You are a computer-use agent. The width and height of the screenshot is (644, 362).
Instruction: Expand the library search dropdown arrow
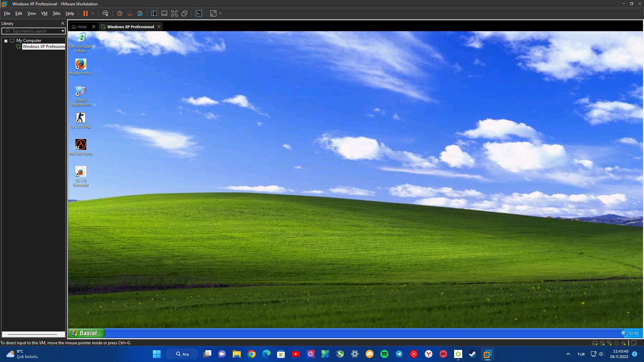63,31
